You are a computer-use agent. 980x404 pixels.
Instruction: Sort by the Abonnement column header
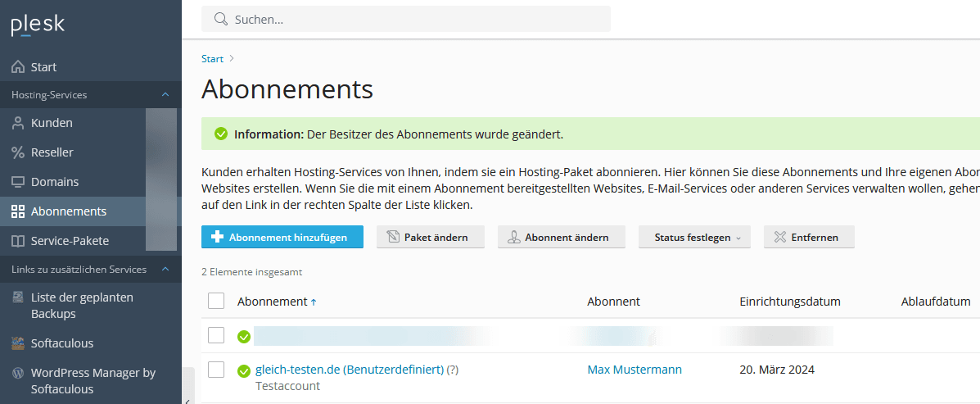(272, 302)
